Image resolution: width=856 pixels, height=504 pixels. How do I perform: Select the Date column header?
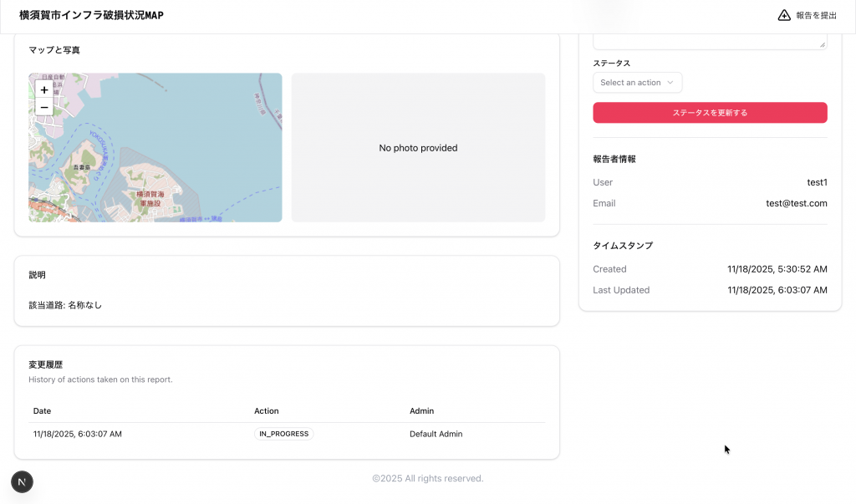click(x=42, y=411)
